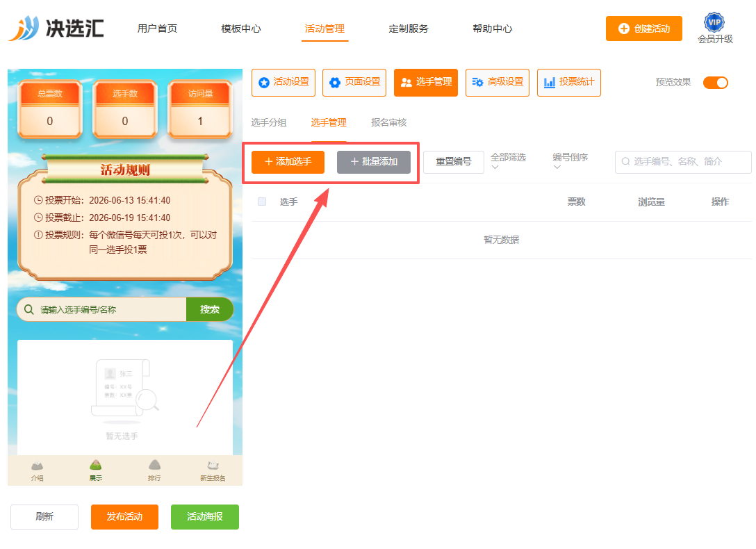Click the plus icon in 添加选手
The height and width of the screenshot is (549, 756).
point(269,161)
